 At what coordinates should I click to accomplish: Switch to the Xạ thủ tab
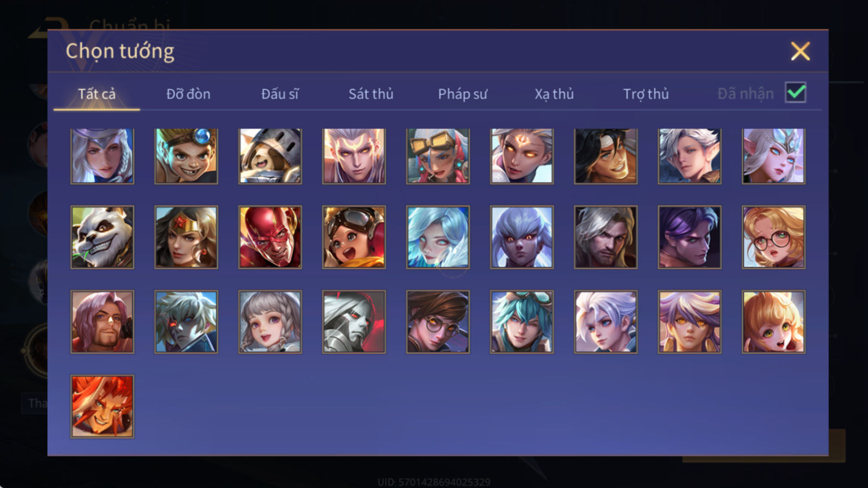(554, 94)
